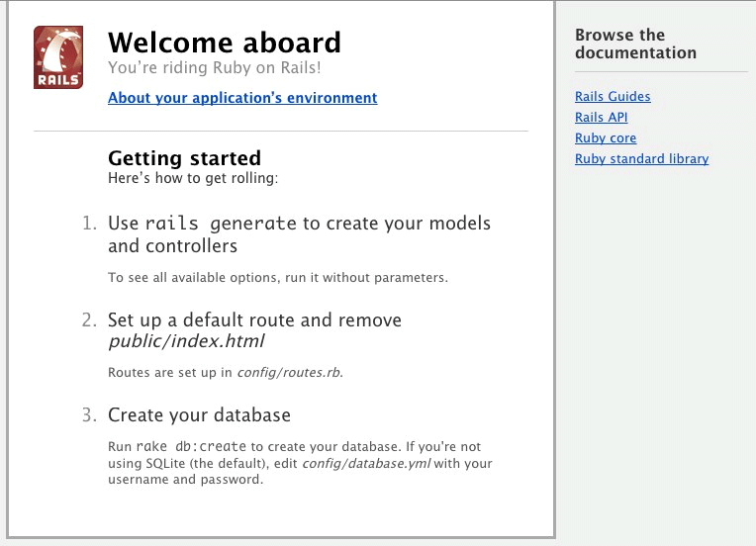Click 'You're riding Ruby on Rails!' subtitle
Image resolution: width=756 pixels, height=546 pixels.
pyautogui.click(x=214, y=67)
